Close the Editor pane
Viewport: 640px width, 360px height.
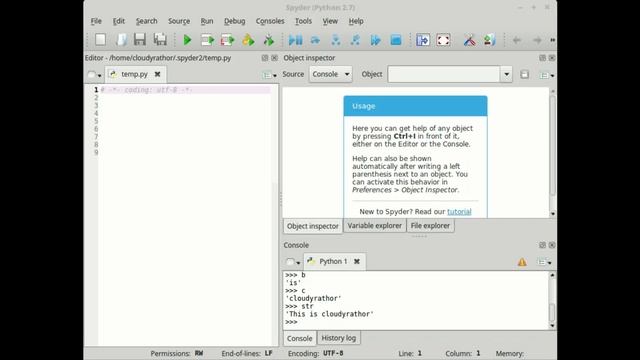(x=274, y=58)
